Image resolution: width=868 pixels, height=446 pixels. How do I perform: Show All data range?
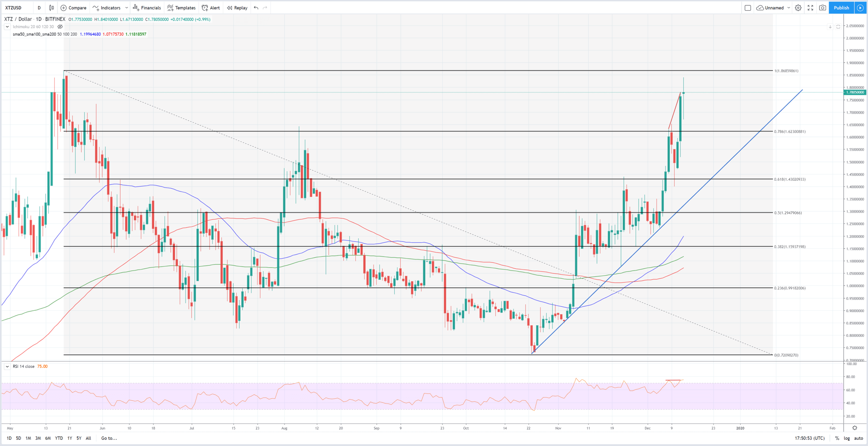(88, 438)
